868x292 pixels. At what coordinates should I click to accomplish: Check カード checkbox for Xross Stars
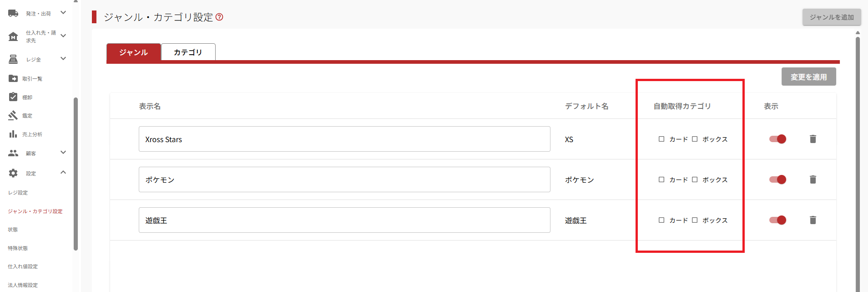pyautogui.click(x=661, y=139)
